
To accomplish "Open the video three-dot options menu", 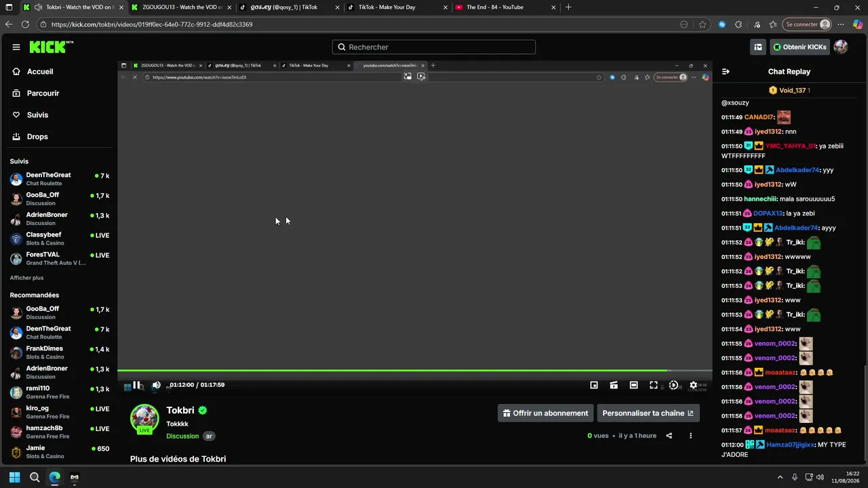I will coord(690,436).
